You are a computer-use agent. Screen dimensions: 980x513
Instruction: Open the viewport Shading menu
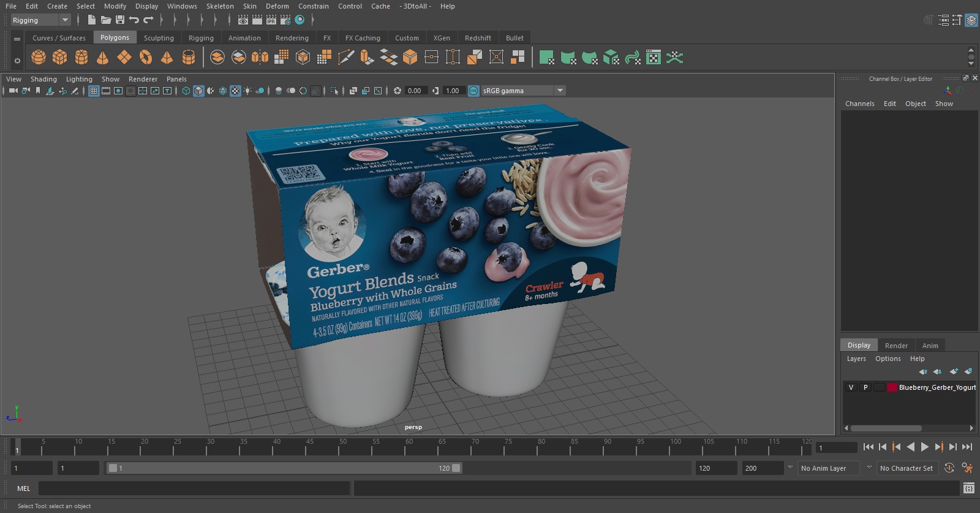(x=43, y=79)
